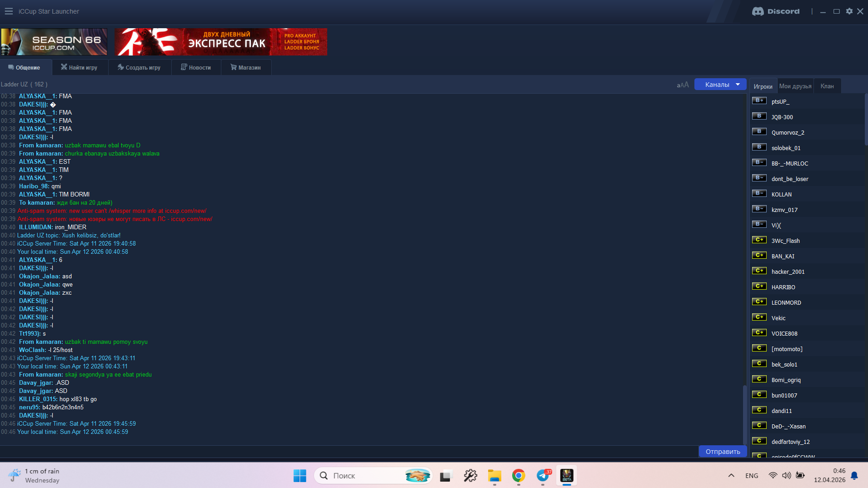Select player kzmv_017 in the list

point(784,210)
